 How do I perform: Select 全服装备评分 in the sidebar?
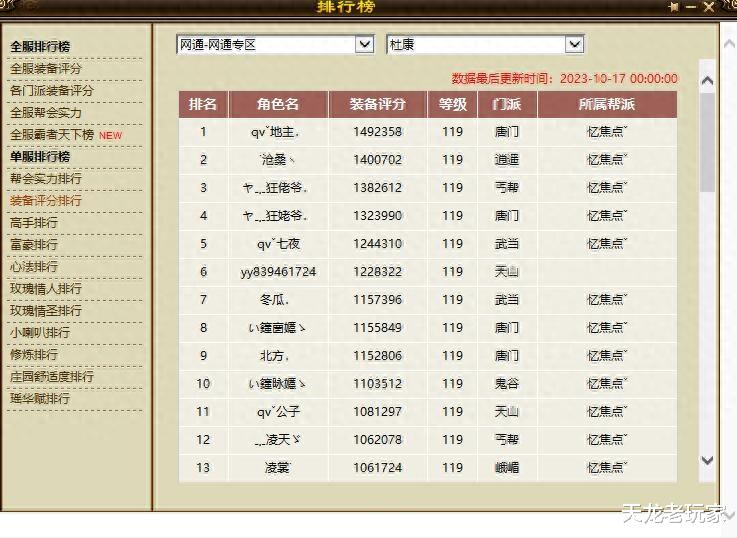click(x=46, y=69)
